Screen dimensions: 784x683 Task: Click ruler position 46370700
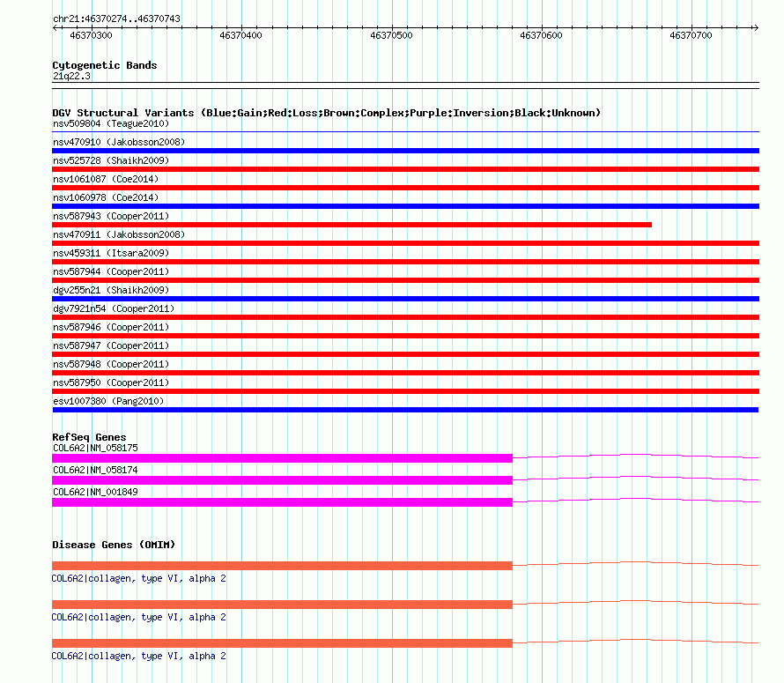pyautogui.click(x=691, y=35)
